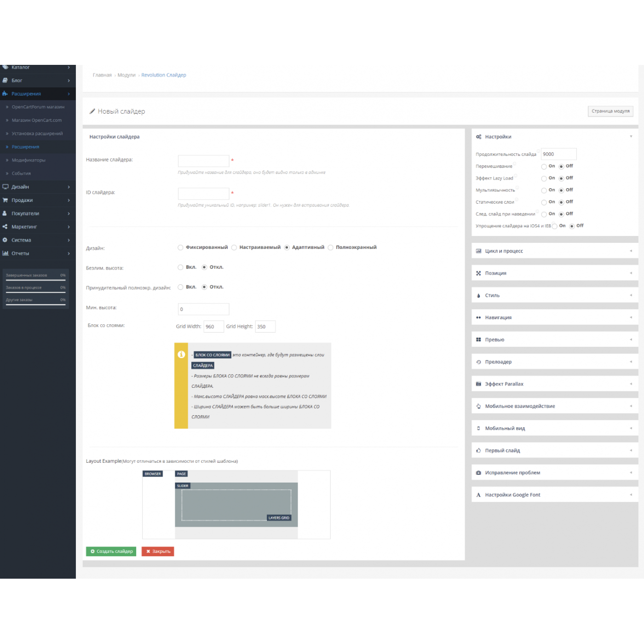Open the Модификаторы submenu item

pyautogui.click(x=29, y=160)
